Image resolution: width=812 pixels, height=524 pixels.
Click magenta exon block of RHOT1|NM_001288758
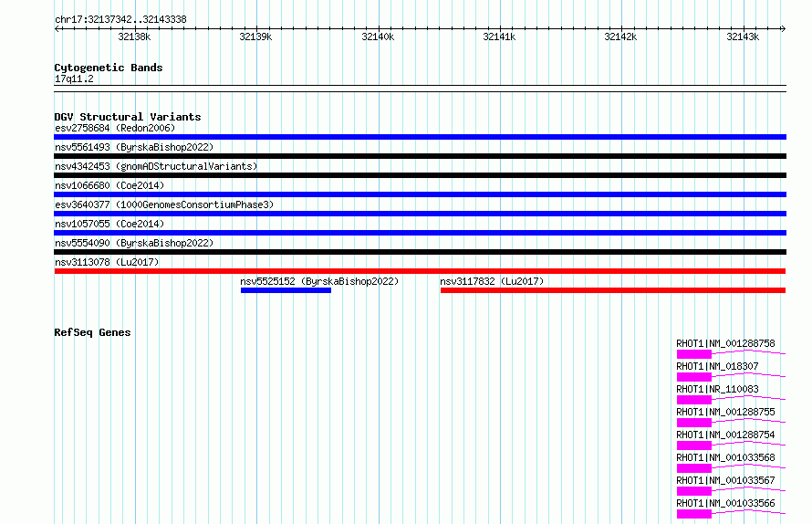pos(694,354)
